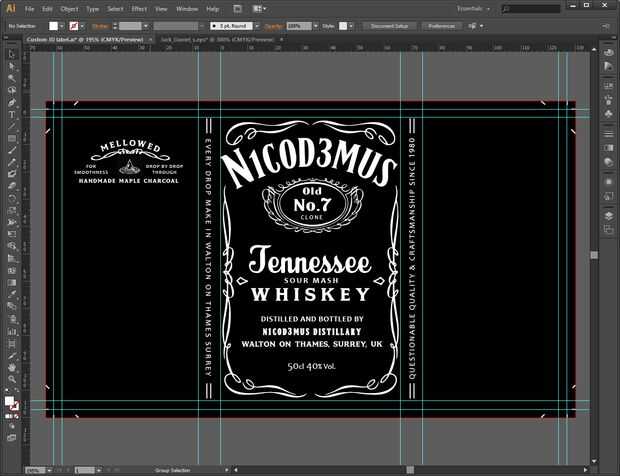Open the Graphic Style dropdown arrow
This screenshot has width=620, height=476.
coord(350,26)
